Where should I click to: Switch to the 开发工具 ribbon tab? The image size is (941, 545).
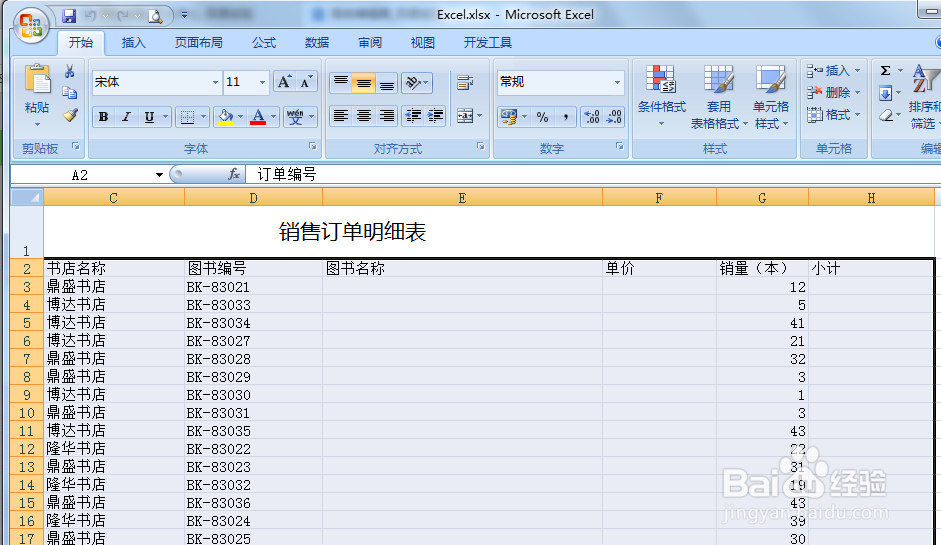pos(488,43)
